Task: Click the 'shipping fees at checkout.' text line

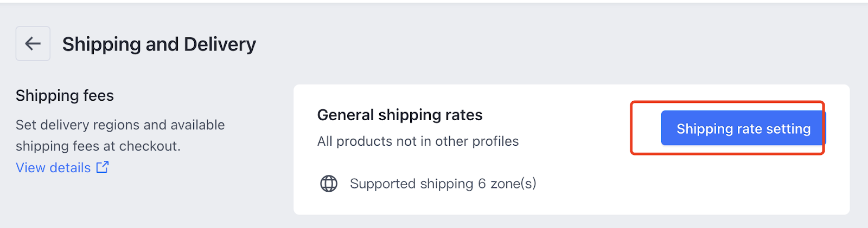Action: [x=98, y=146]
